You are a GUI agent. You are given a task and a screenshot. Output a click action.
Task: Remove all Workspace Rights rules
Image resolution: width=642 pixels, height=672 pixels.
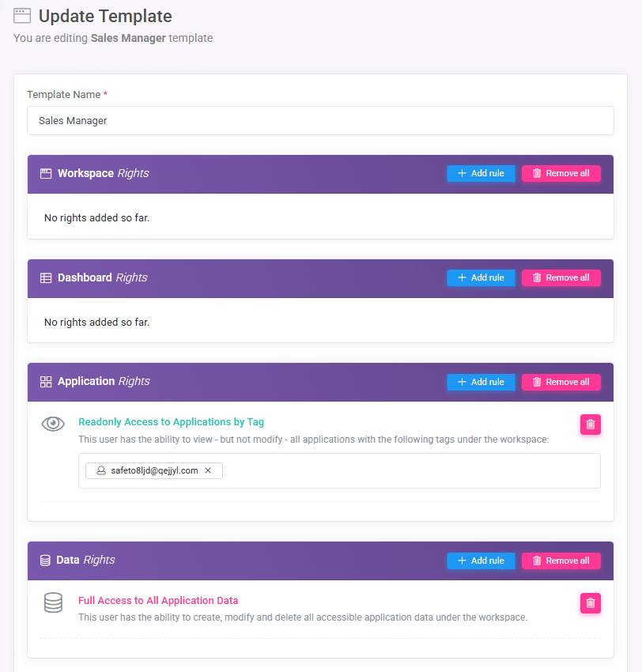[561, 174]
